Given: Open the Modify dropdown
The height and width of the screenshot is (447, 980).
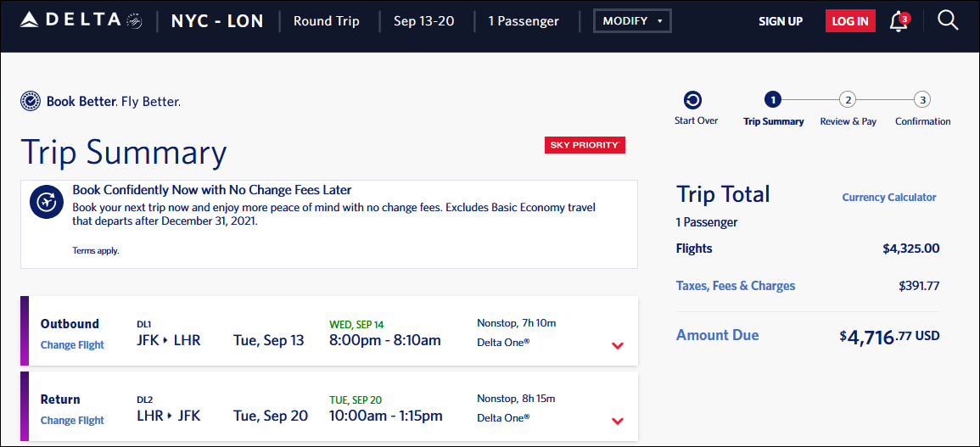Looking at the screenshot, I should click(632, 21).
